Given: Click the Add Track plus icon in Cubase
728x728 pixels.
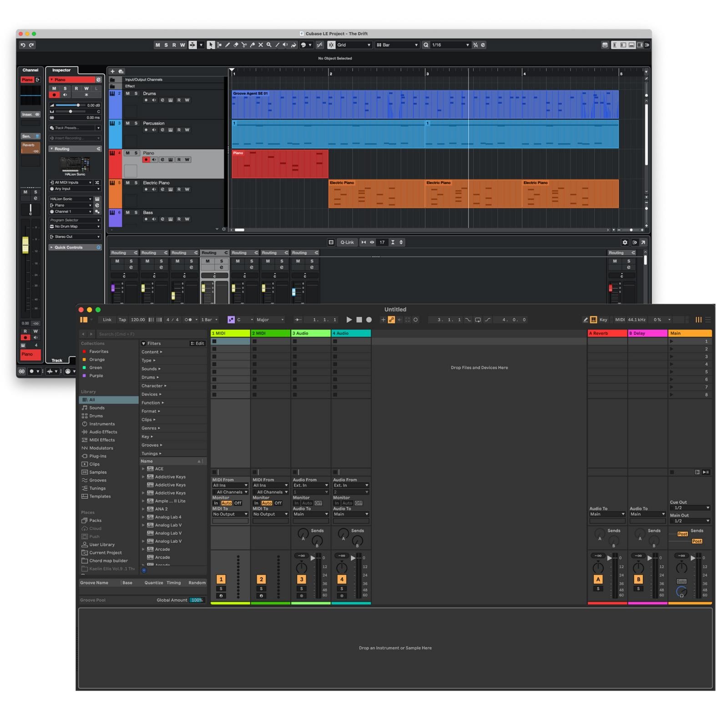Looking at the screenshot, I should (112, 71).
